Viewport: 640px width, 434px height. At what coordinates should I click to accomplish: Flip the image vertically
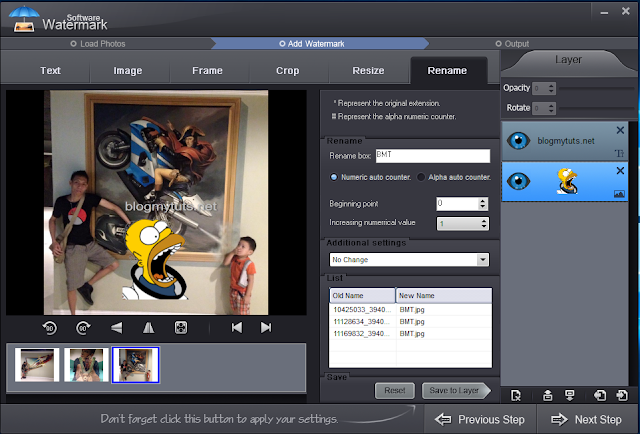pyautogui.click(x=116, y=327)
